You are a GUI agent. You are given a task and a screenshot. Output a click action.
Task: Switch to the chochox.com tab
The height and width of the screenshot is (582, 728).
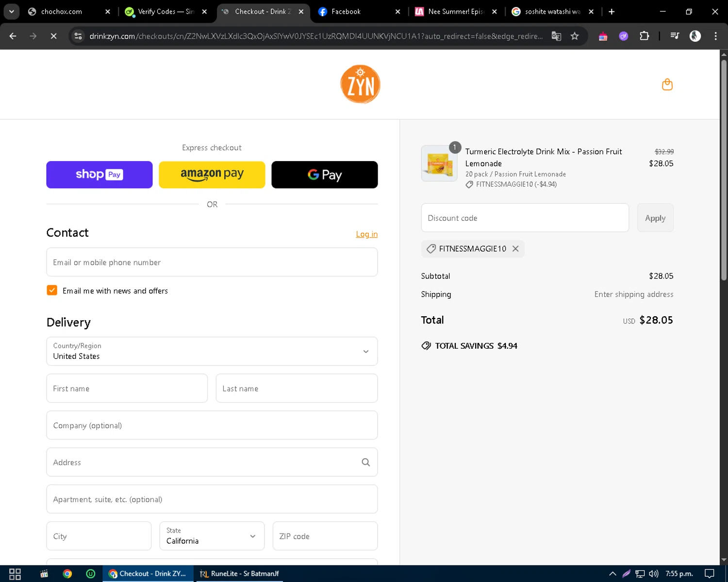pyautogui.click(x=68, y=12)
